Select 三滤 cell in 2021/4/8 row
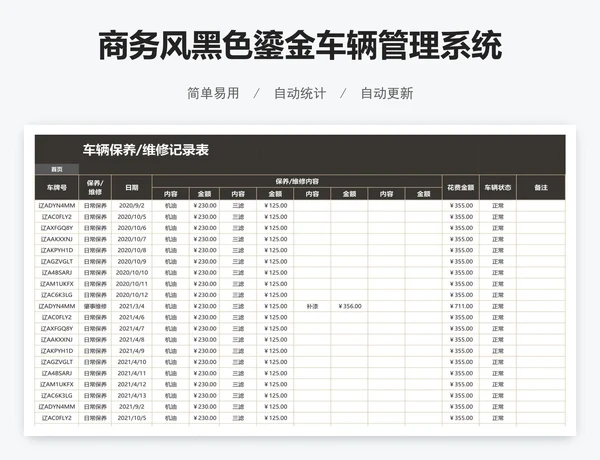This screenshot has height=460, width=600. pos(238,339)
